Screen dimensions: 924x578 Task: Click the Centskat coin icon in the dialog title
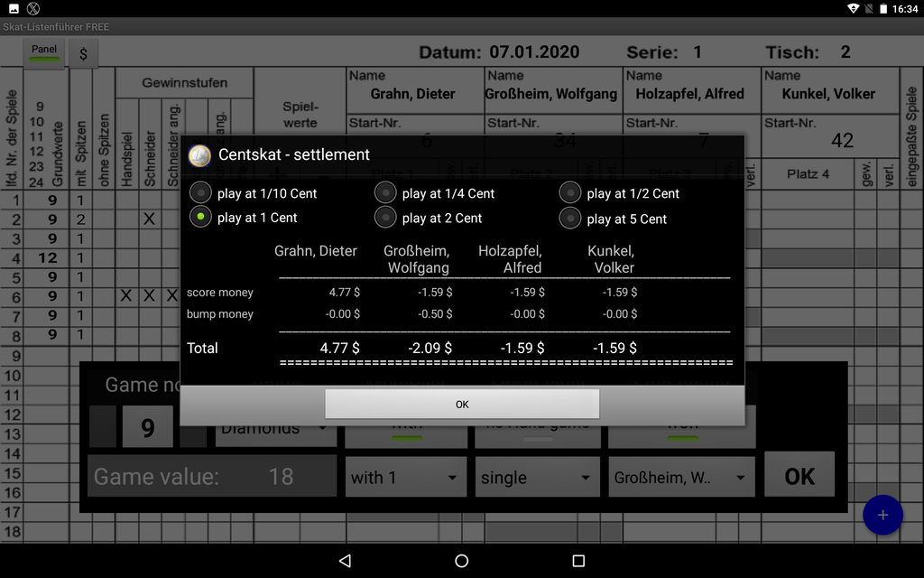(199, 155)
